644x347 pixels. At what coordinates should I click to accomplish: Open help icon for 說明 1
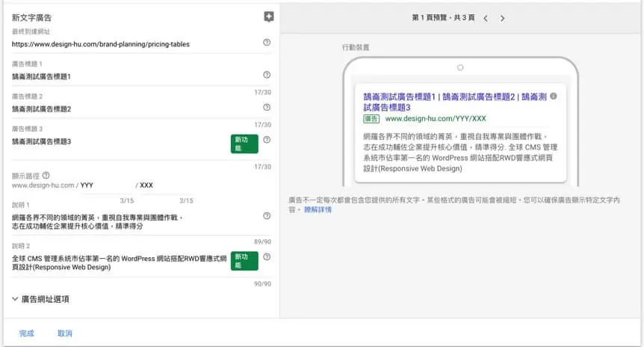tap(267, 216)
